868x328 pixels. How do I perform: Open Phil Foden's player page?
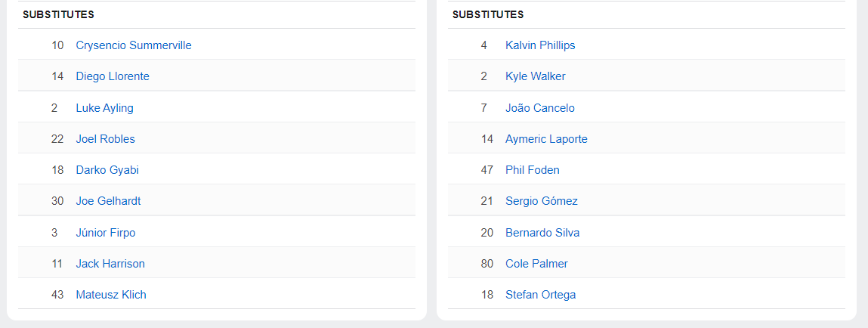532,170
